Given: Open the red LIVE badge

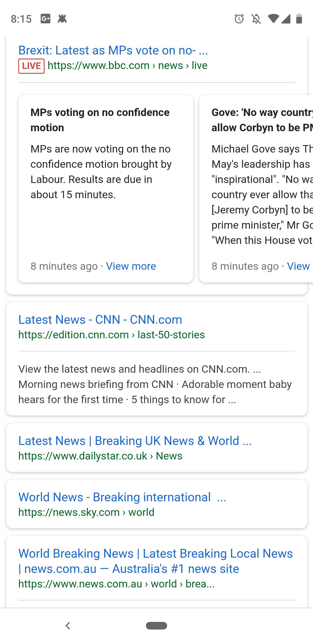Looking at the screenshot, I should tap(31, 66).
